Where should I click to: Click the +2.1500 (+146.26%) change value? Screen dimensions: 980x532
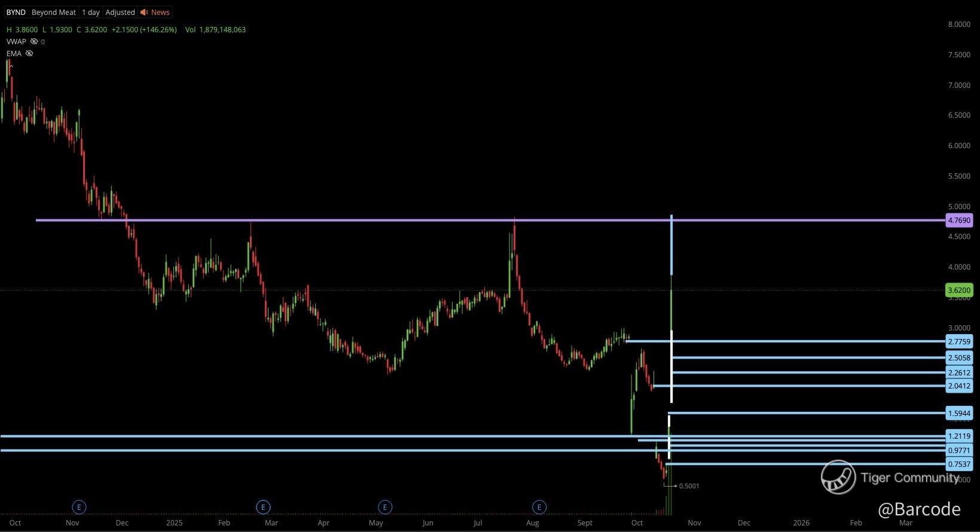[144, 29]
